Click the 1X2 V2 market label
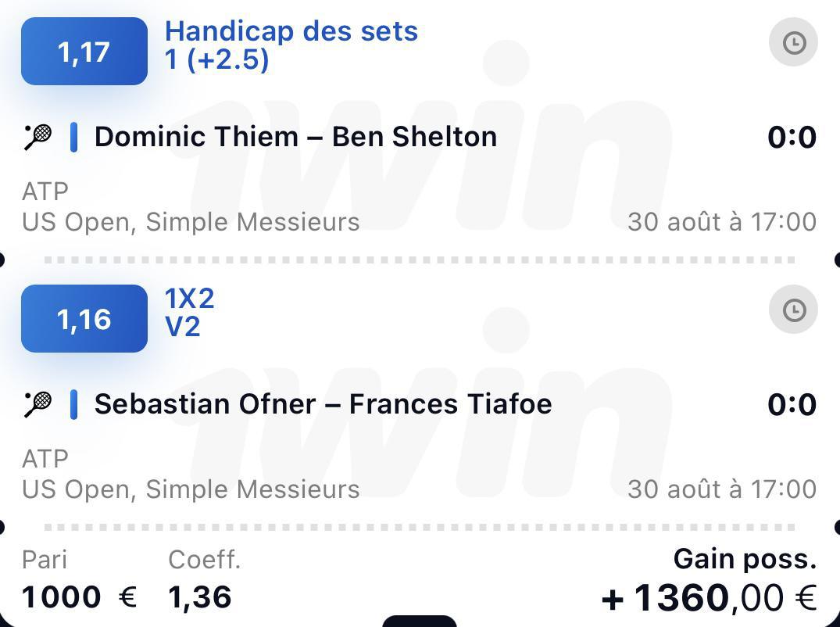Viewport: 840px width, 627px height. pos(190,313)
